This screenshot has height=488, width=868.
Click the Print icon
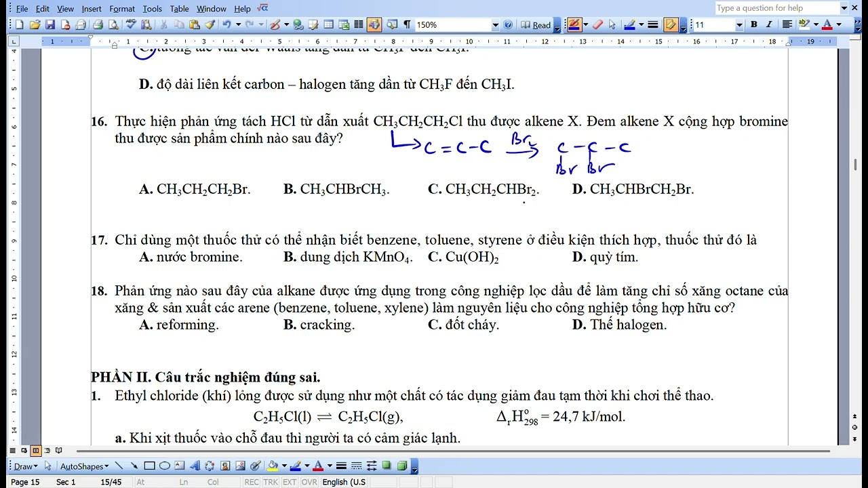pyautogui.click(x=98, y=25)
